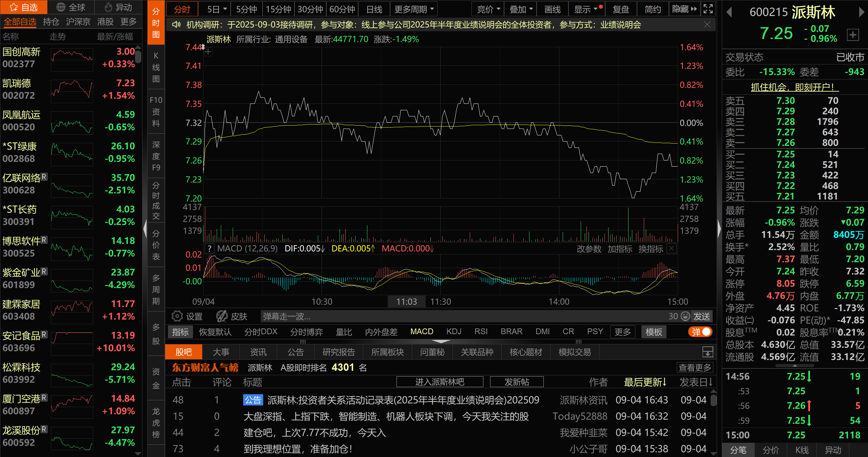Screen dimensions: 868x457
Task: Click 紫金矿业 trend thumbnail
Action: pos(72,281)
